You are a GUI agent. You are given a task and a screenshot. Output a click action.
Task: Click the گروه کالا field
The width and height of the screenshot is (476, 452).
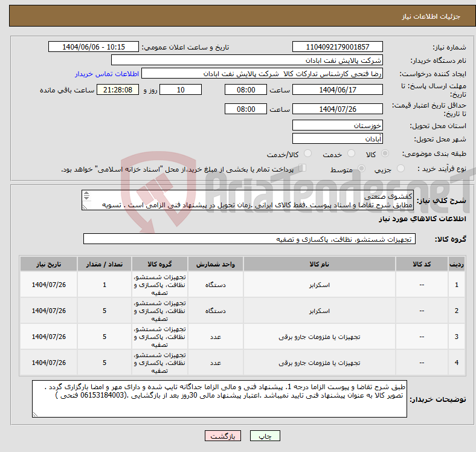249,239
